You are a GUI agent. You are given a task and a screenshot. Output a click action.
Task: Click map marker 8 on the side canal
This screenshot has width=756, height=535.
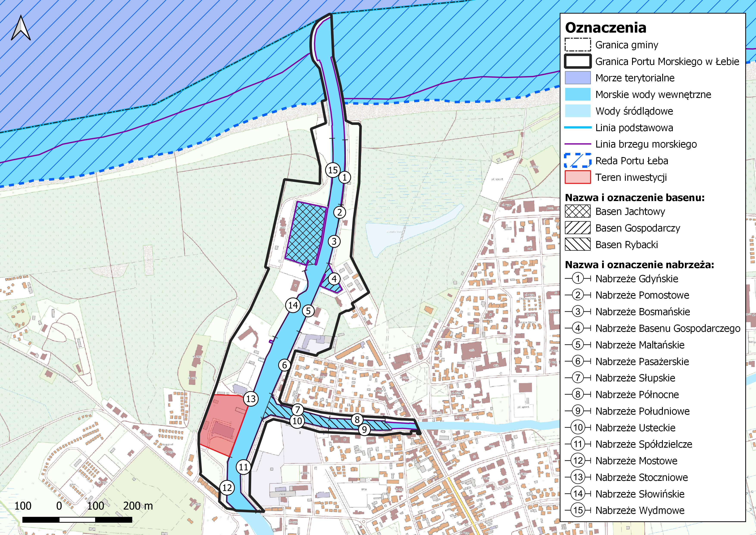click(x=357, y=419)
